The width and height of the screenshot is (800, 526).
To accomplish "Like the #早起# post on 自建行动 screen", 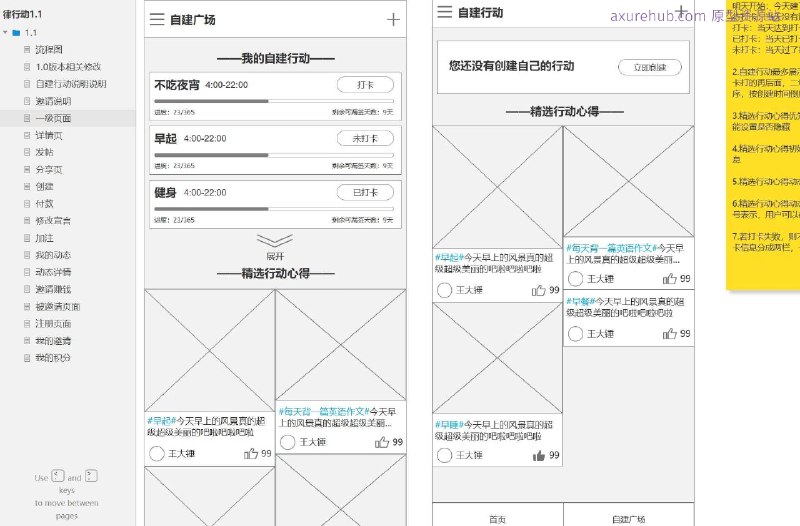I will 538,290.
